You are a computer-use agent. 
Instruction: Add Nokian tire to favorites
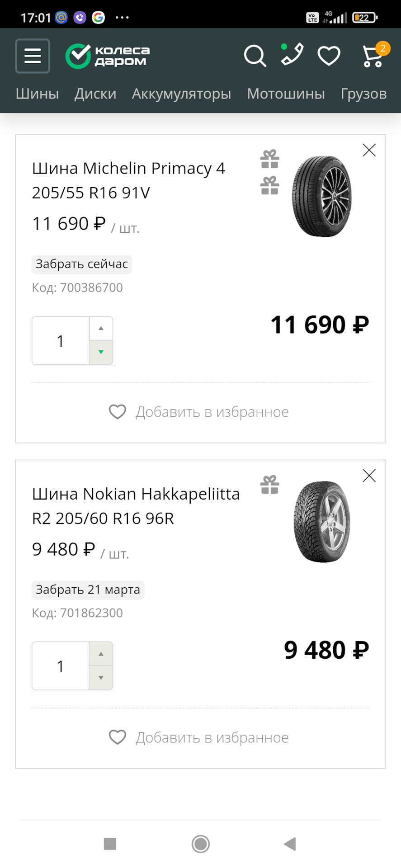[x=199, y=737]
